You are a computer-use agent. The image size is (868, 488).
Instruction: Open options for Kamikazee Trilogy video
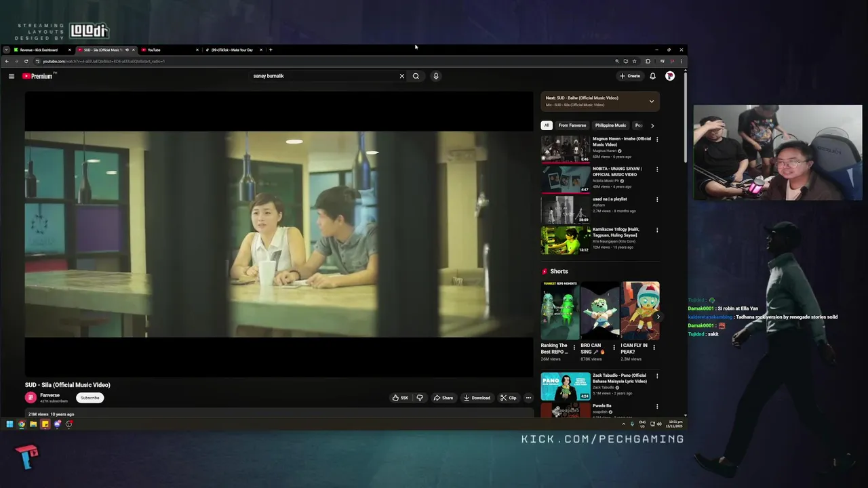click(x=656, y=230)
